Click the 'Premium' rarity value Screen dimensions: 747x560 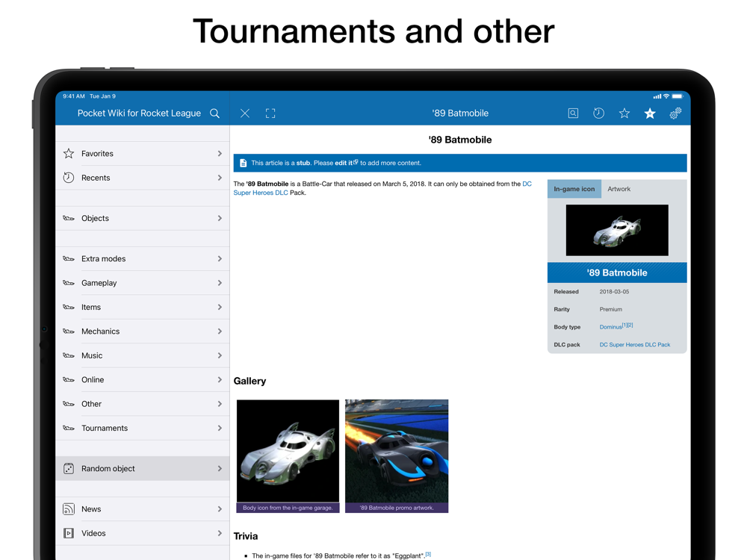[x=611, y=310]
